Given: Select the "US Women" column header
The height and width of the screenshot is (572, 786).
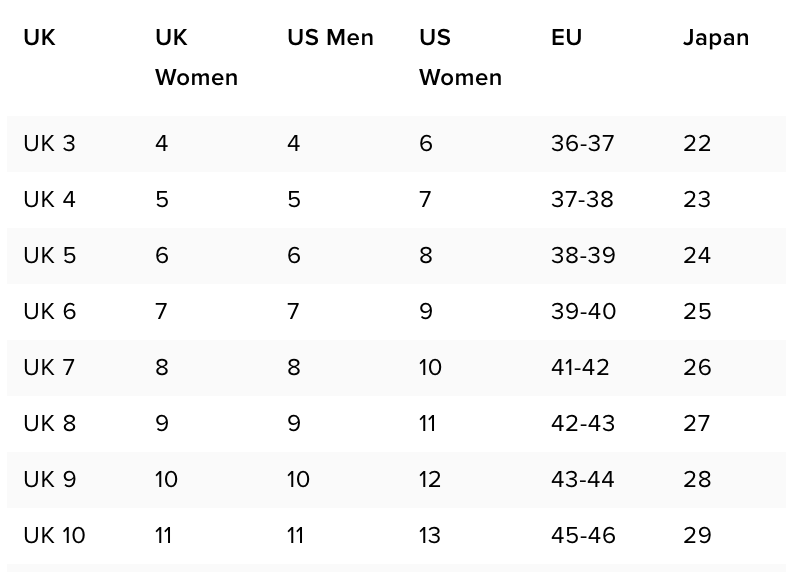Looking at the screenshot, I should pyautogui.click(x=460, y=57).
